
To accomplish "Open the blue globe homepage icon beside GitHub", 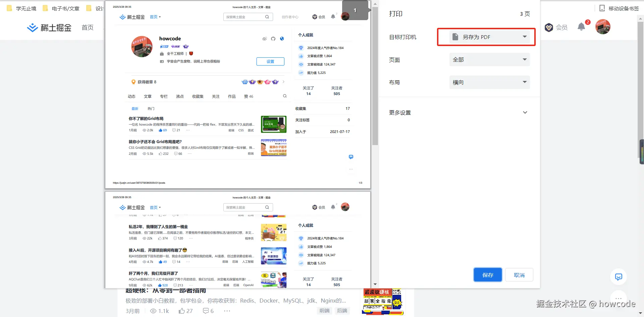I will pyautogui.click(x=282, y=39).
